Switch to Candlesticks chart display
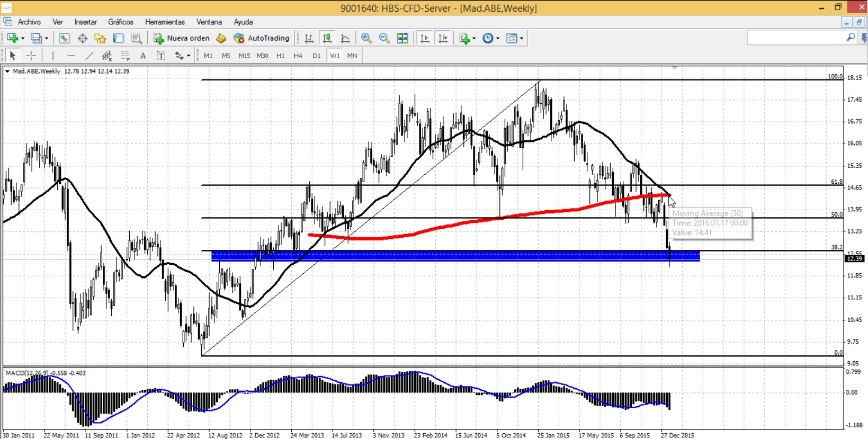868x439 pixels. (x=327, y=38)
